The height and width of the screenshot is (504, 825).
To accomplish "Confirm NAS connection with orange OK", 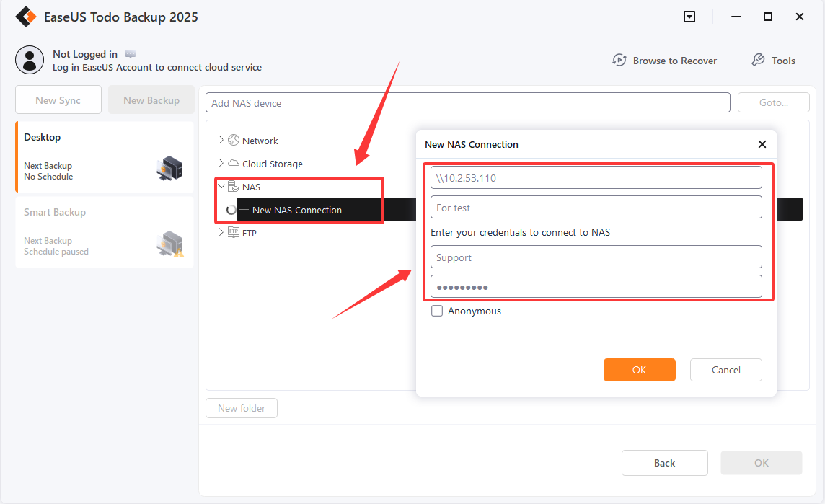I will click(639, 370).
